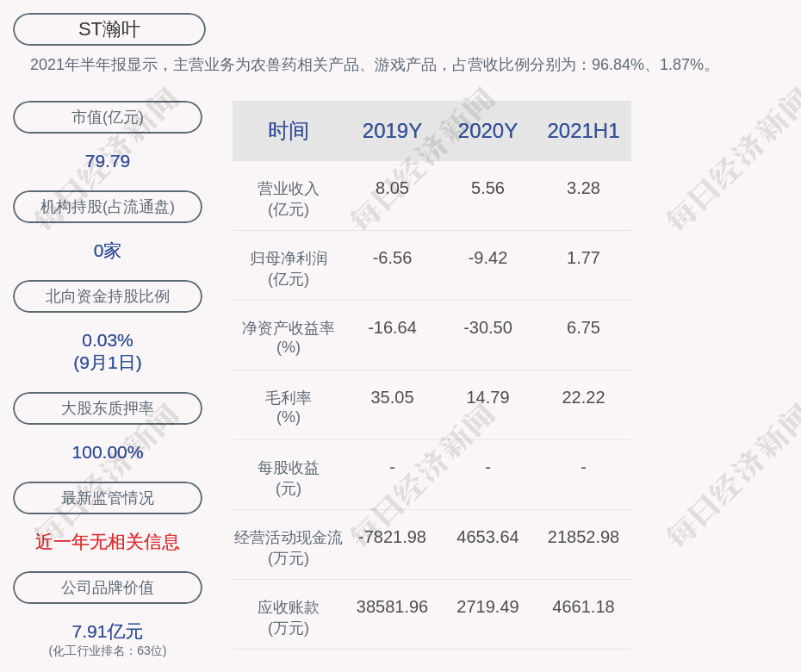Select the 7.91亿元 brand value
The height and width of the screenshot is (672, 801).
click(108, 632)
